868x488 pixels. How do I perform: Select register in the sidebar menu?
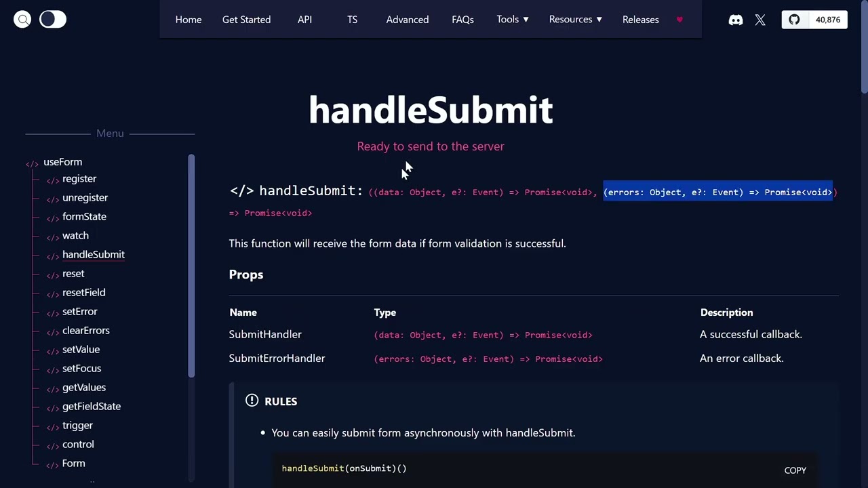click(x=79, y=179)
